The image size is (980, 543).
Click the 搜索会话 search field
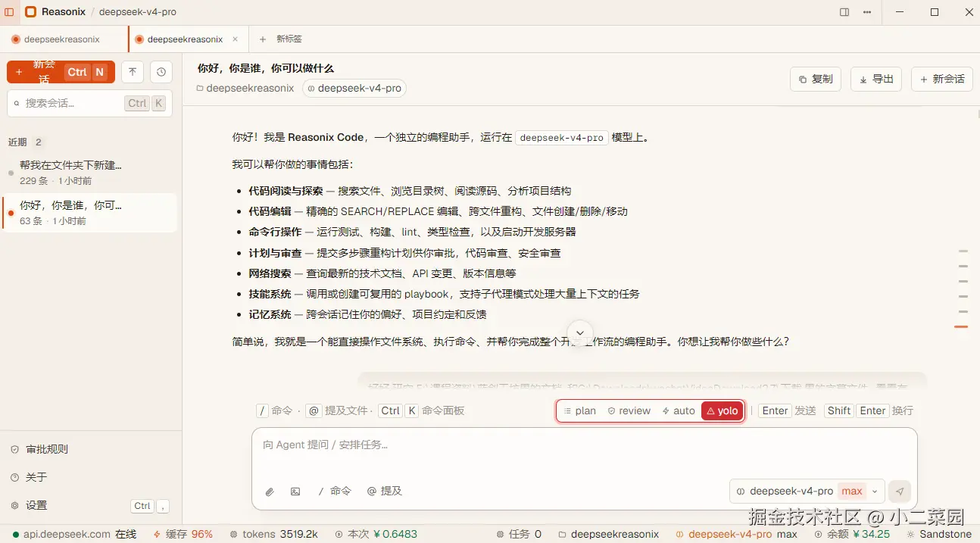coord(90,103)
